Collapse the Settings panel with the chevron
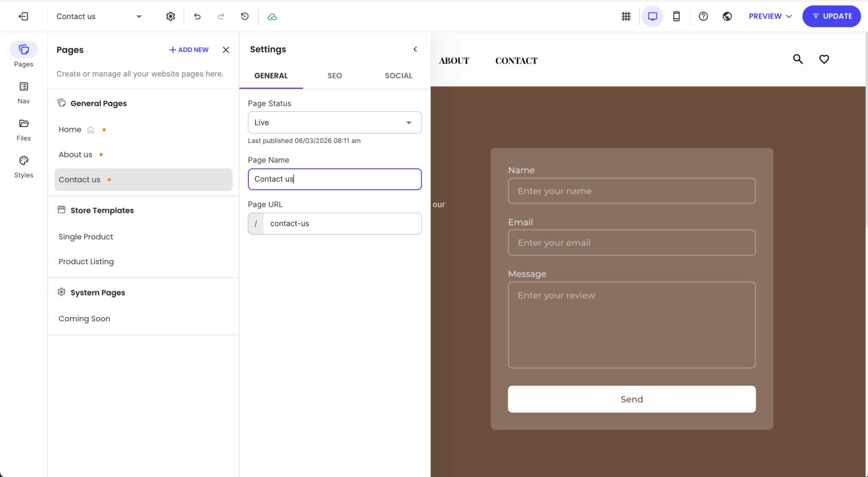868x477 pixels. [x=415, y=49]
